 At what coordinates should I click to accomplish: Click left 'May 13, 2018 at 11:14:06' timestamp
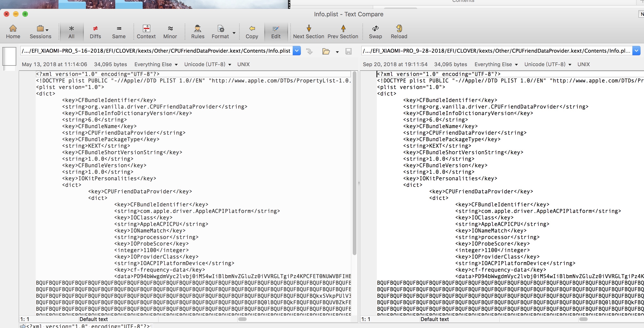click(x=54, y=64)
